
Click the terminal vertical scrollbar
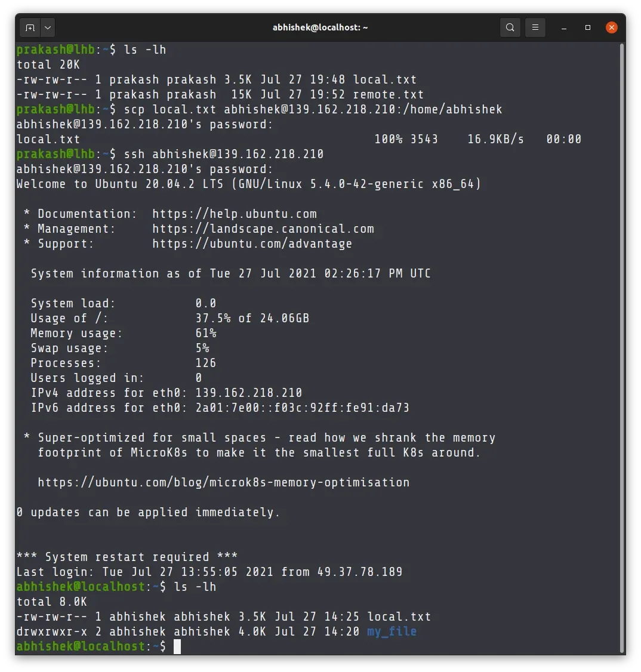pyautogui.click(x=622, y=347)
